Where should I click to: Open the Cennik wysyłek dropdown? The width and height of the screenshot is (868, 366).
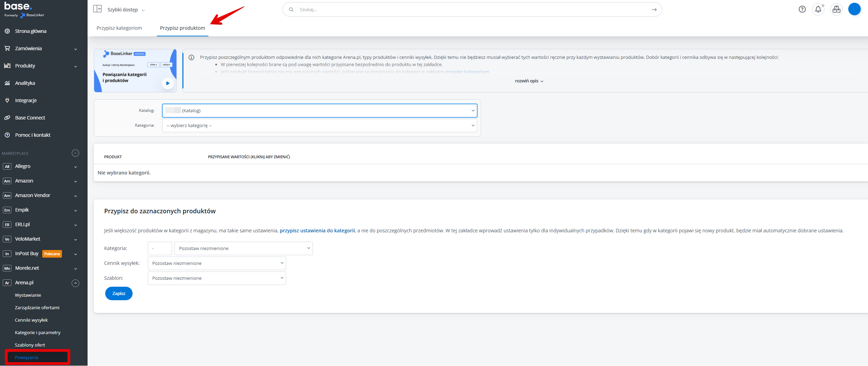coord(217,263)
